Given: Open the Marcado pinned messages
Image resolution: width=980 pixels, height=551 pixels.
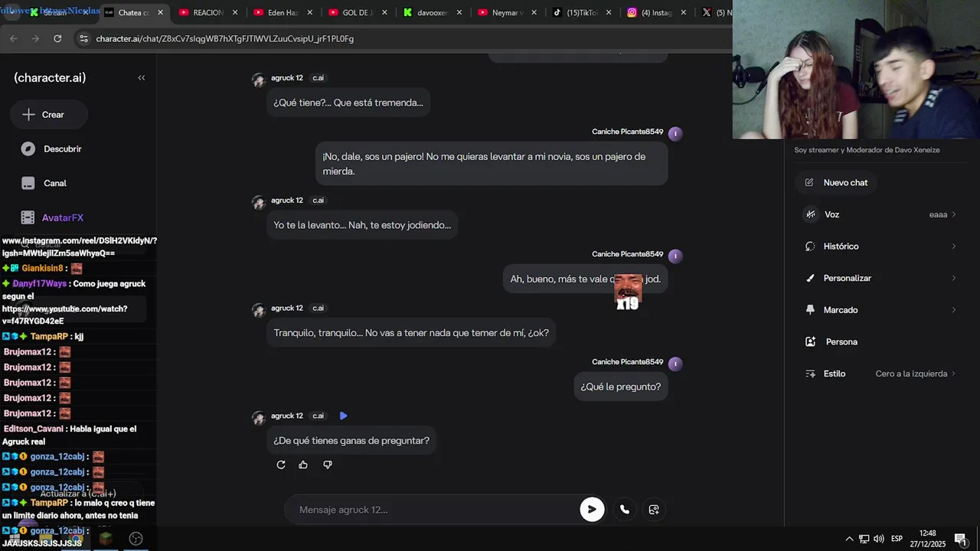Looking at the screenshot, I should coord(880,310).
